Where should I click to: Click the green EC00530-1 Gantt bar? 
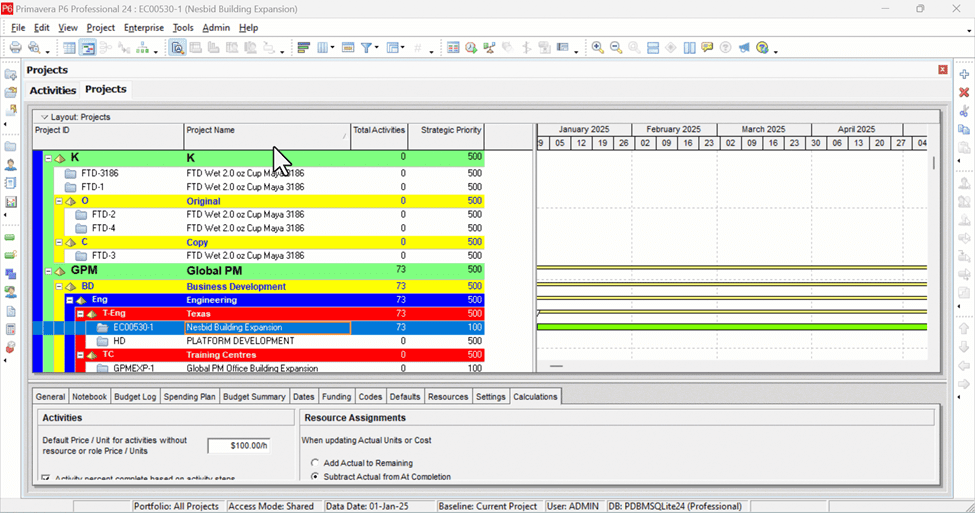coord(732,327)
